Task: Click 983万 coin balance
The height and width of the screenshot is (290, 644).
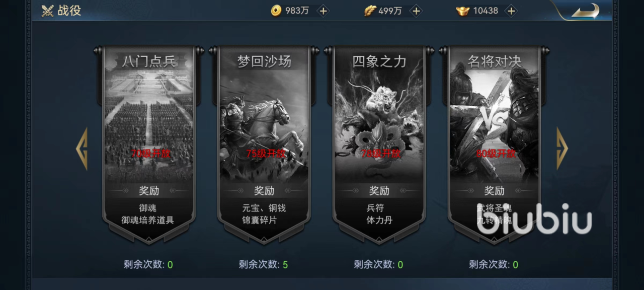Action: click(x=297, y=11)
